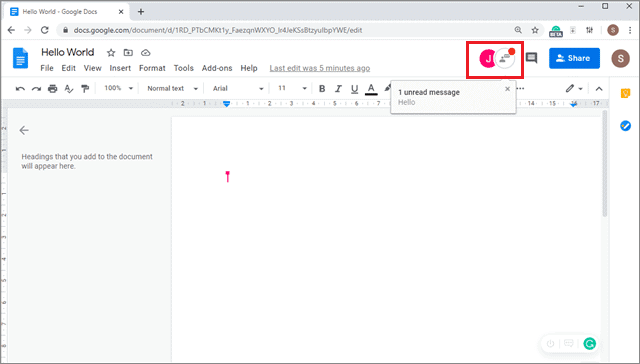Open the Format menu

click(x=152, y=68)
